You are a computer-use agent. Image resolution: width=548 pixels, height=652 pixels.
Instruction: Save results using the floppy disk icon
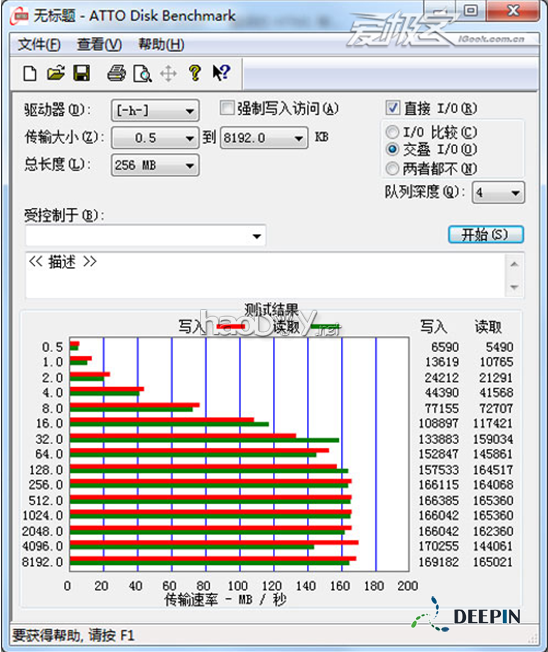coord(81,74)
